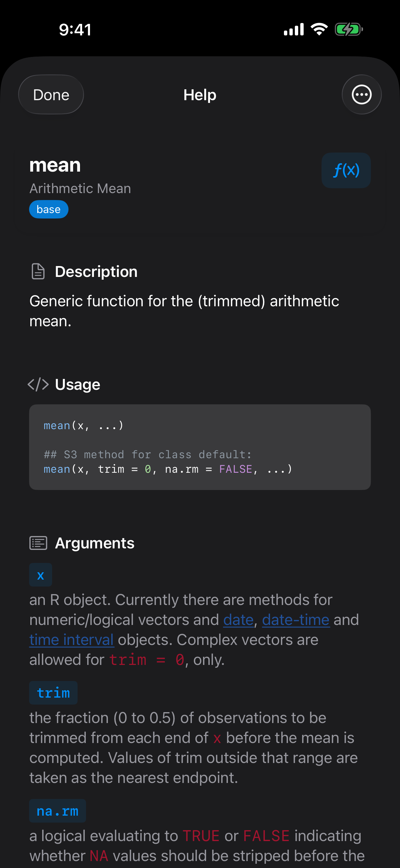Image resolution: width=400 pixels, height=868 pixels.
Task: Tap the mean function title
Action: (55, 165)
